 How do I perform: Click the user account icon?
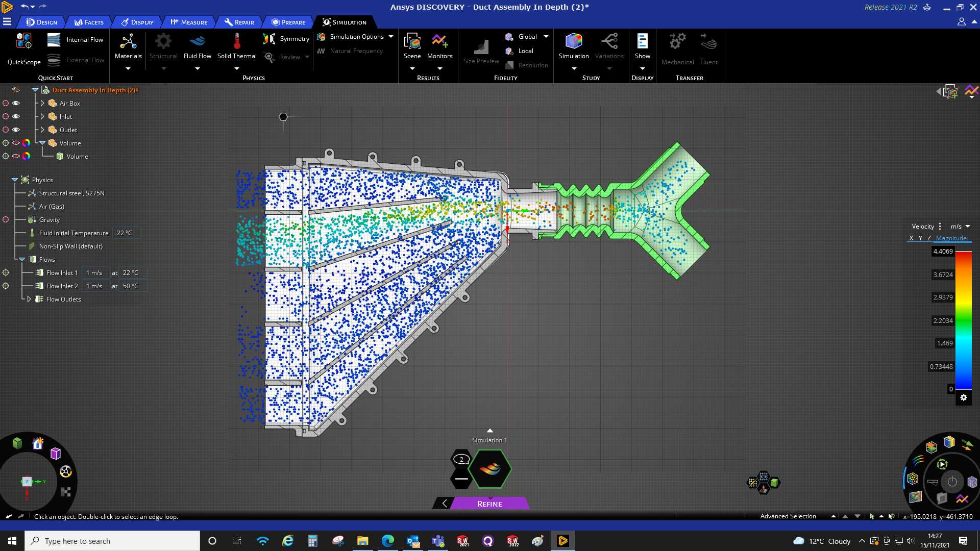(961, 22)
